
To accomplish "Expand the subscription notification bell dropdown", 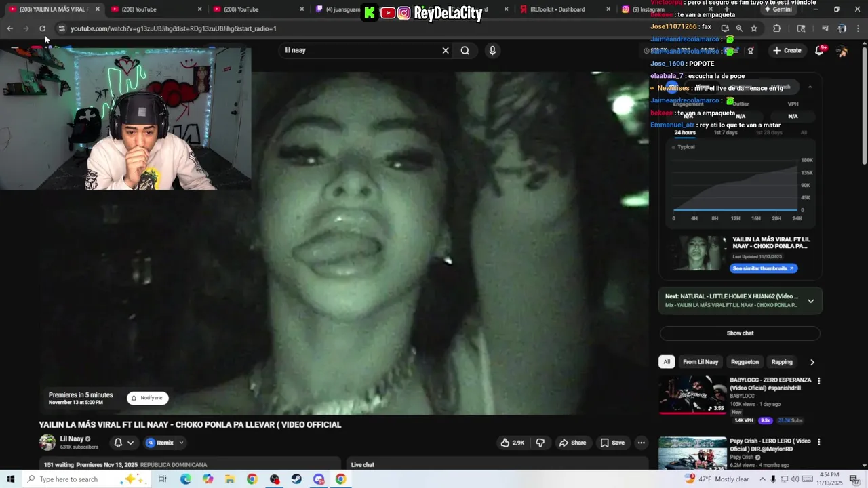I will [x=123, y=443].
